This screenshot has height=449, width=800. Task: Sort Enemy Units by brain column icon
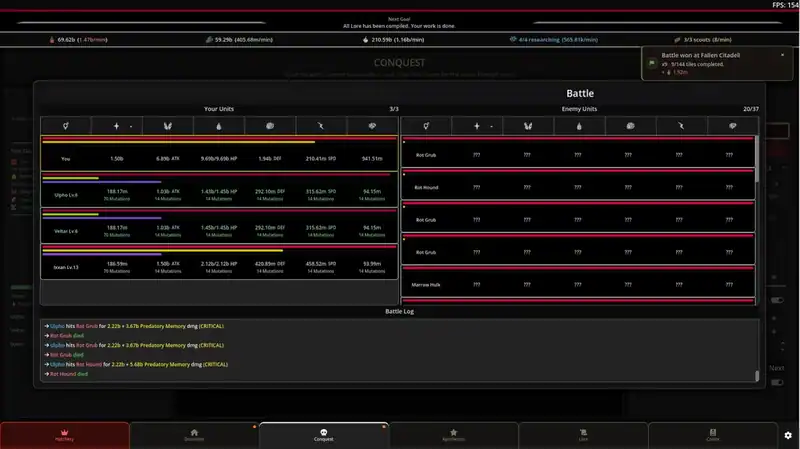click(733, 126)
